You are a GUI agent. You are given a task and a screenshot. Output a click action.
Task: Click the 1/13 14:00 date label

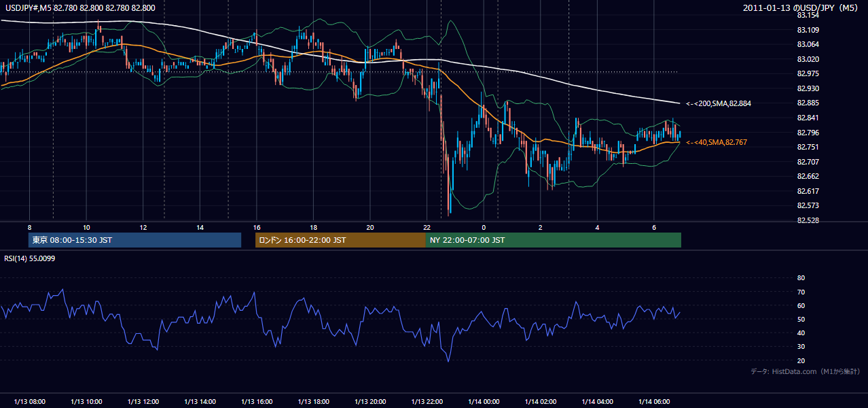tap(200, 402)
